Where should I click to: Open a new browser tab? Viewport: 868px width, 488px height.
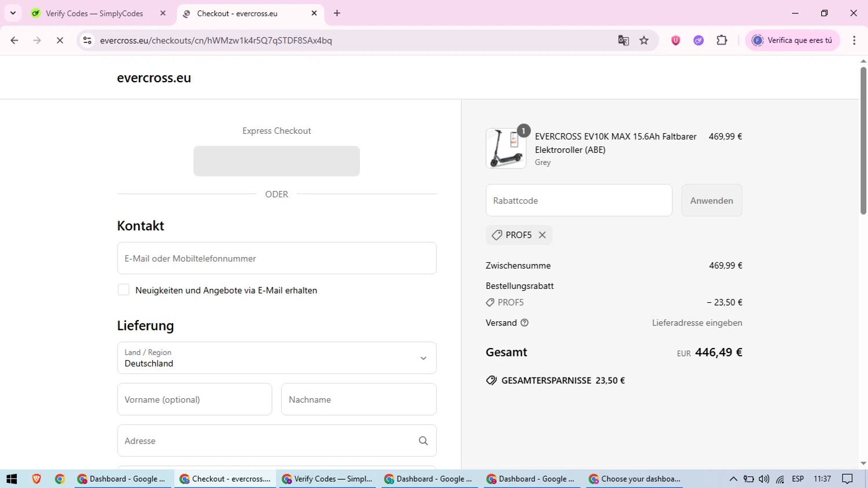coord(337,13)
